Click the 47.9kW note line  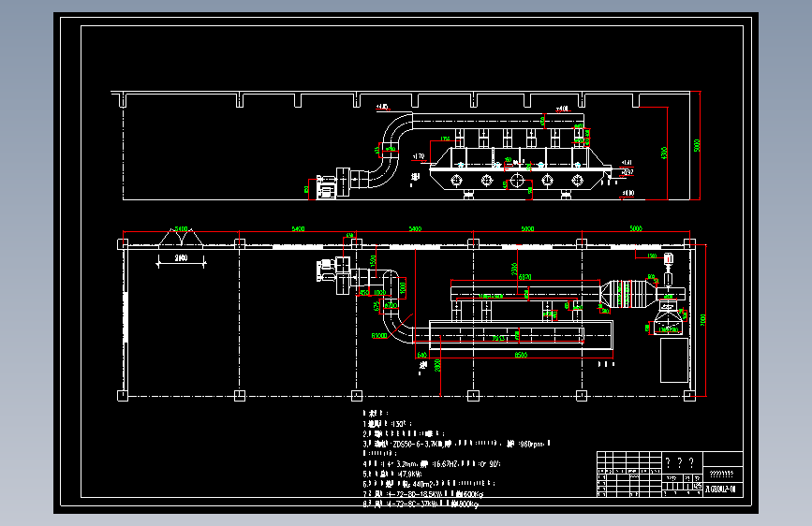[x=392, y=474]
